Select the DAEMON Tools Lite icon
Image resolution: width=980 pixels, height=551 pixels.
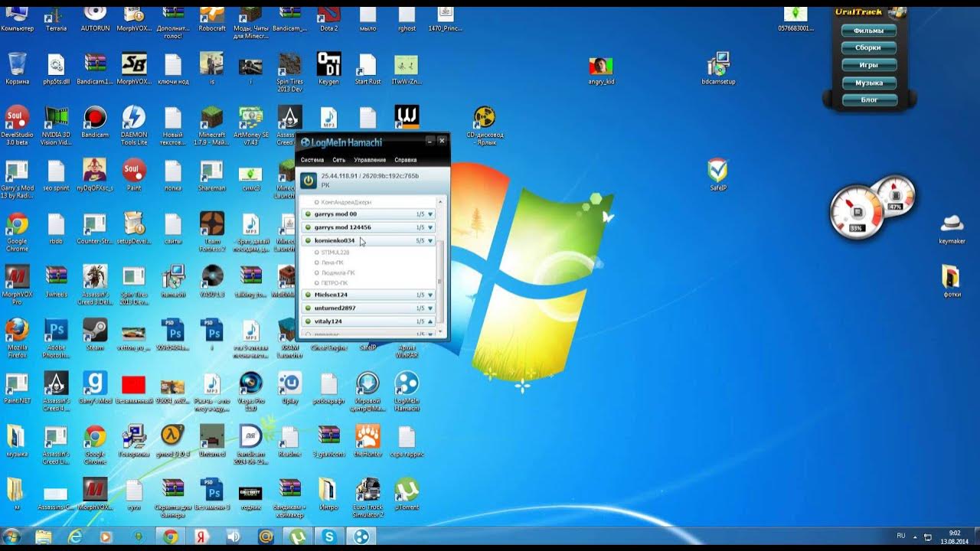pyautogui.click(x=134, y=125)
